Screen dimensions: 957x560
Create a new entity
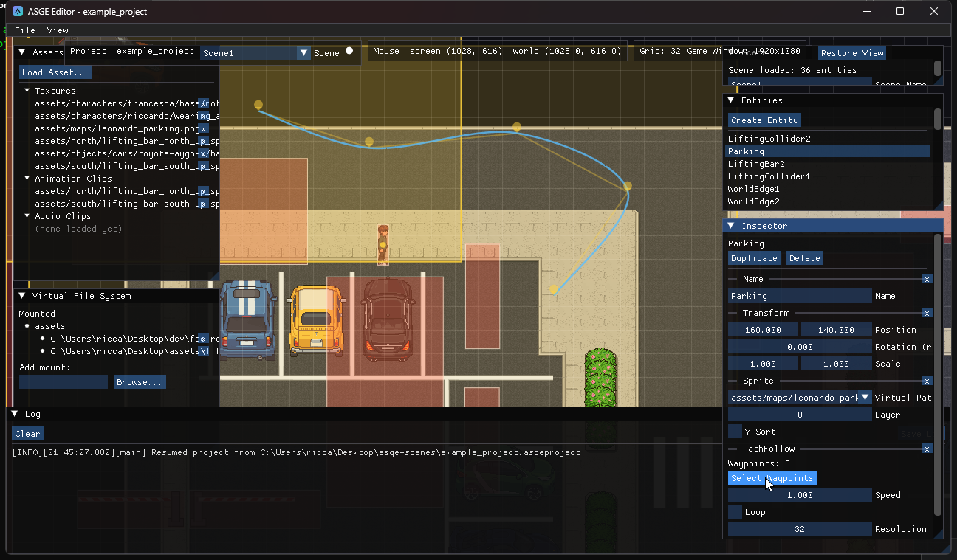point(764,120)
